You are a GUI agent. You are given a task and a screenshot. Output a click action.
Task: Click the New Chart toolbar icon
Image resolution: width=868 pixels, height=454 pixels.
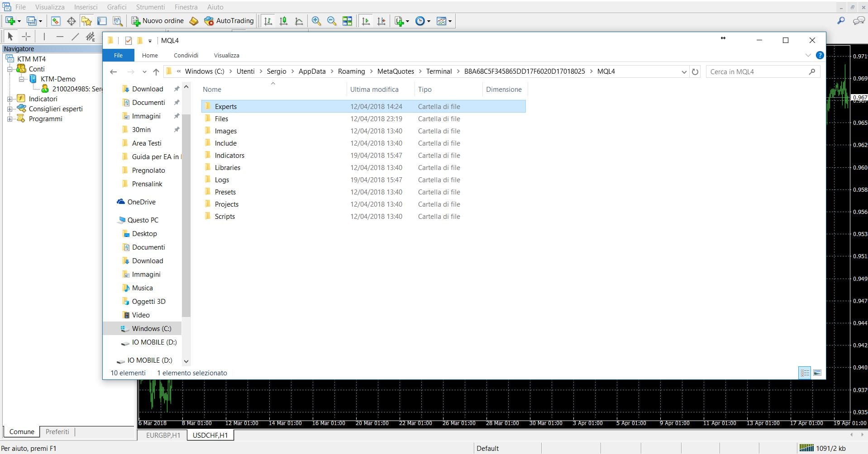click(10, 21)
